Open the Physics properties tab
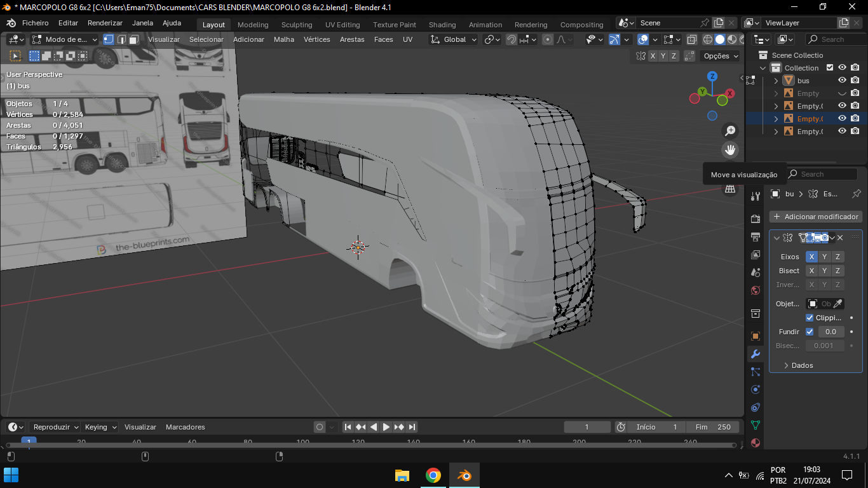868x488 pixels. 756,390
